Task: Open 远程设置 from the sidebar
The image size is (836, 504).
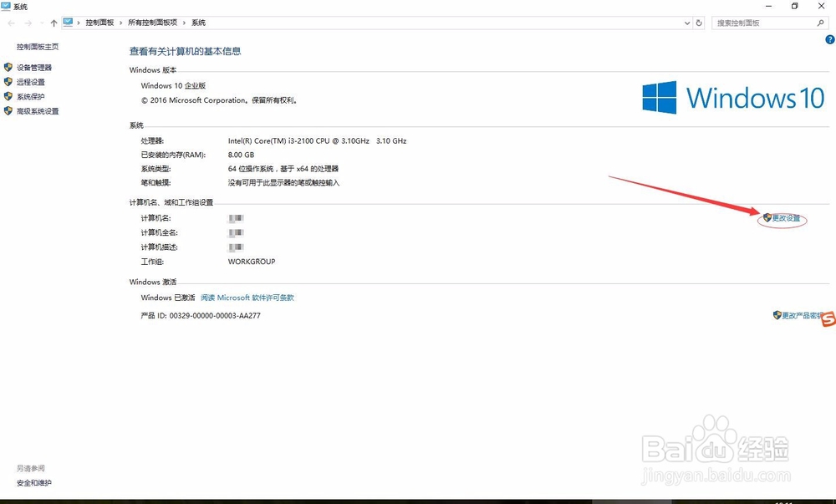Action: (30, 82)
